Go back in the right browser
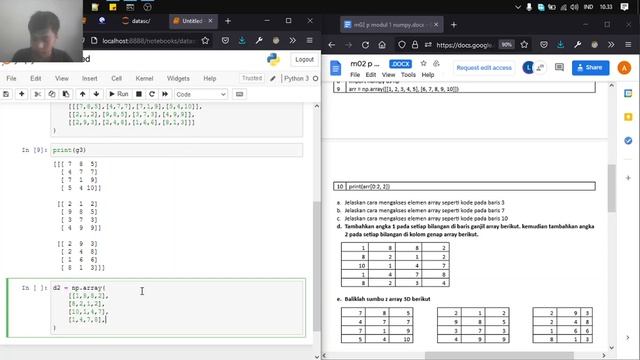Screen dimensions: 640x360 pyautogui.click(x=331, y=45)
